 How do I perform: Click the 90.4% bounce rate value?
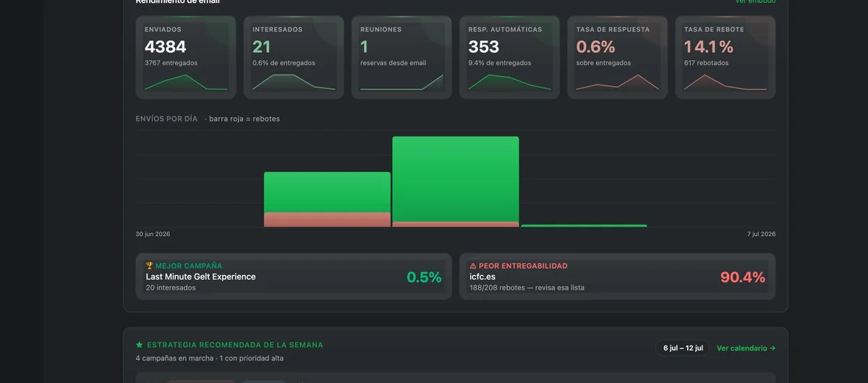pyautogui.click(x=743, y=277)
